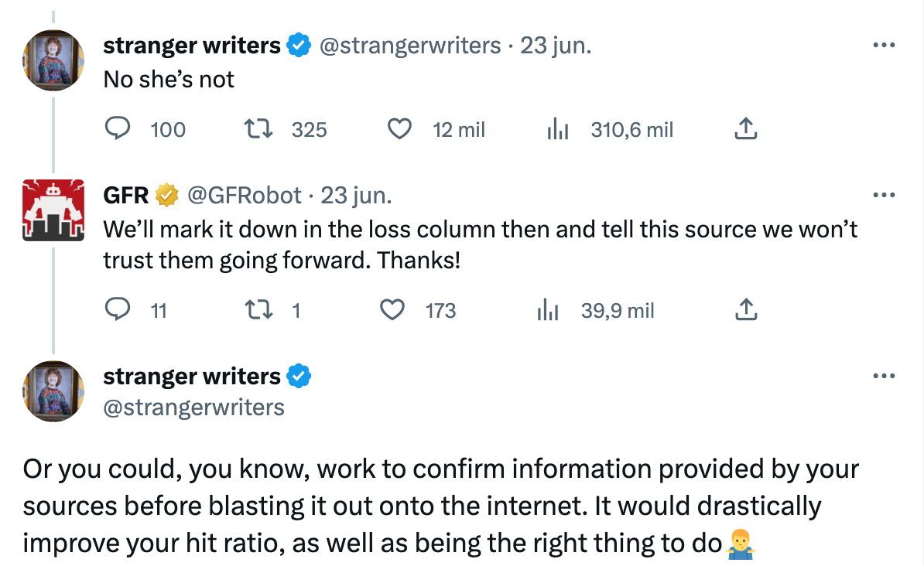
Task: Reply to the GFR tweet
Action: point(117,310)
